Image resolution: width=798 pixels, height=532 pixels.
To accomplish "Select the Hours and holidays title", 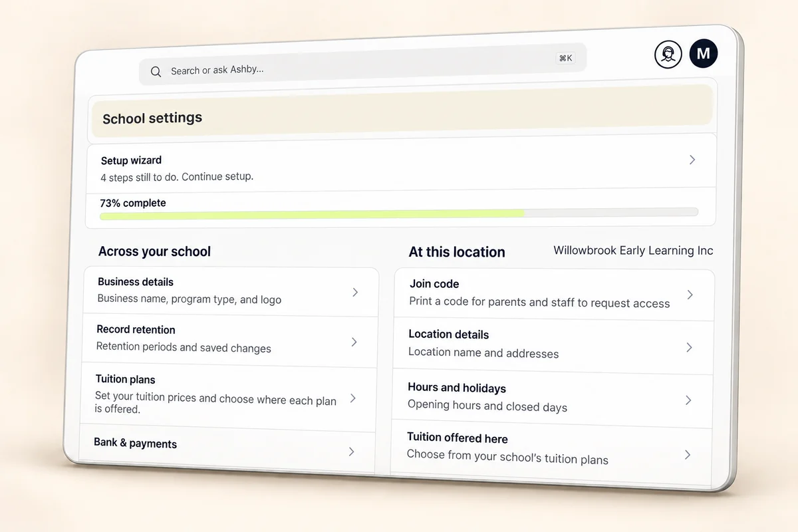I will pos(457,388).
